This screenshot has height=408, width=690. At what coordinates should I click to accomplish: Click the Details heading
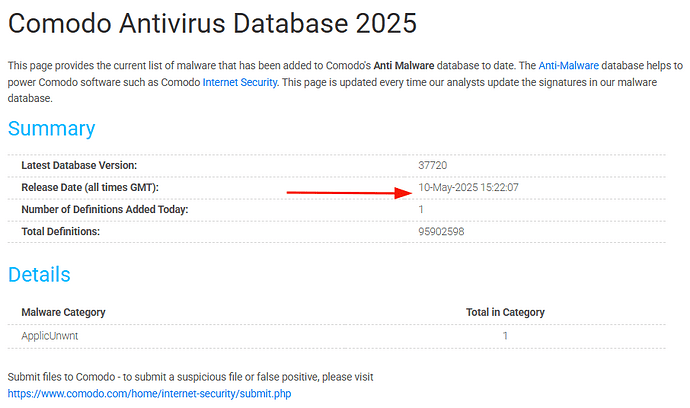point(39,275)
